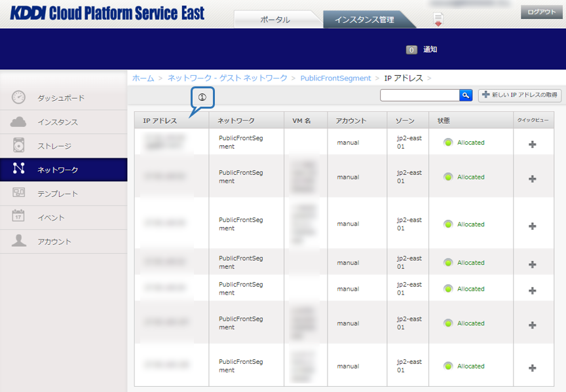Switch to the ポータル tab
Viewport: 566px width, 392px height.
pyautogui.click(x=275, y=20)
